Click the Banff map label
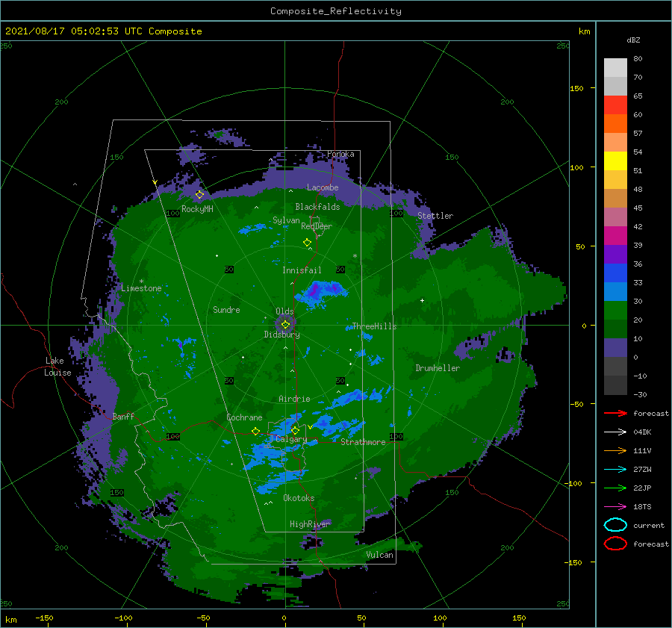672x628 pixels. [x=123, y=417]
